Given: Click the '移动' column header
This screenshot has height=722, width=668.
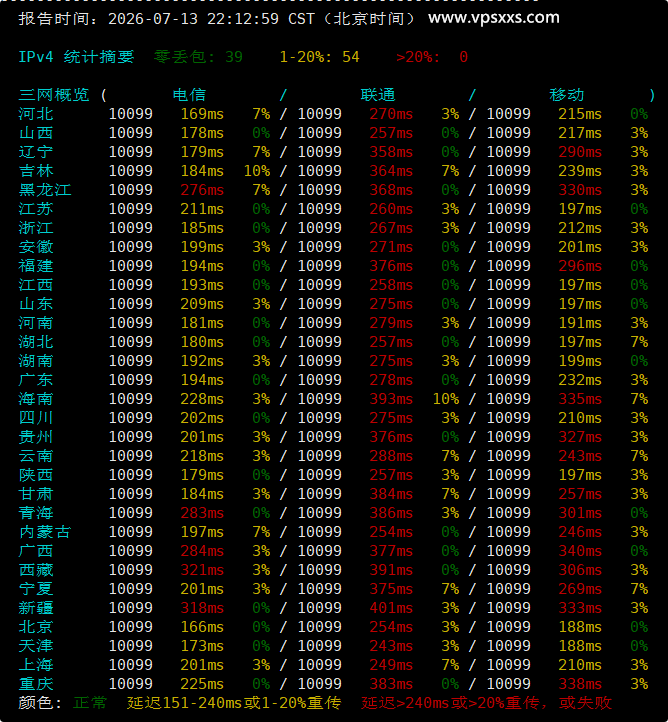Looking at the screenshot, I should [566, 95].
